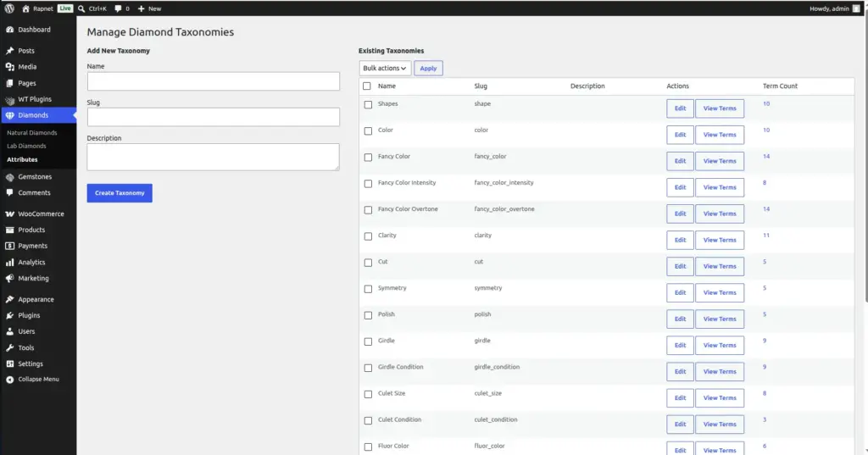868x455 pixels.
Task: Click View Terms for Clarity taxonomy
Action: [x=720, y=241]
